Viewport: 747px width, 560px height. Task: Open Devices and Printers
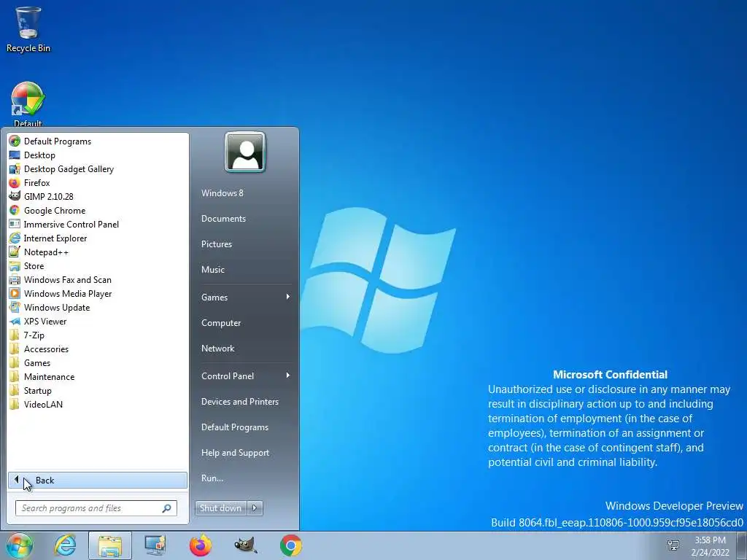click(x=239, y=402)
